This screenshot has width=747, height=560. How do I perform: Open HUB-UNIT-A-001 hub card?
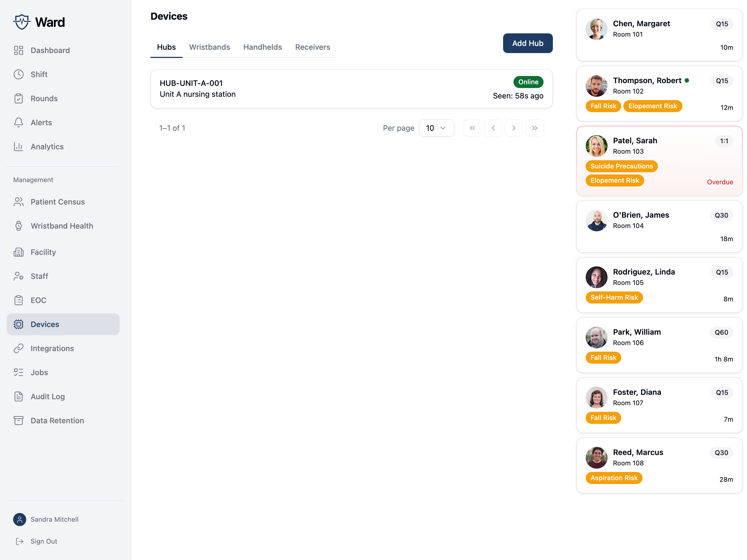[351, 89]
